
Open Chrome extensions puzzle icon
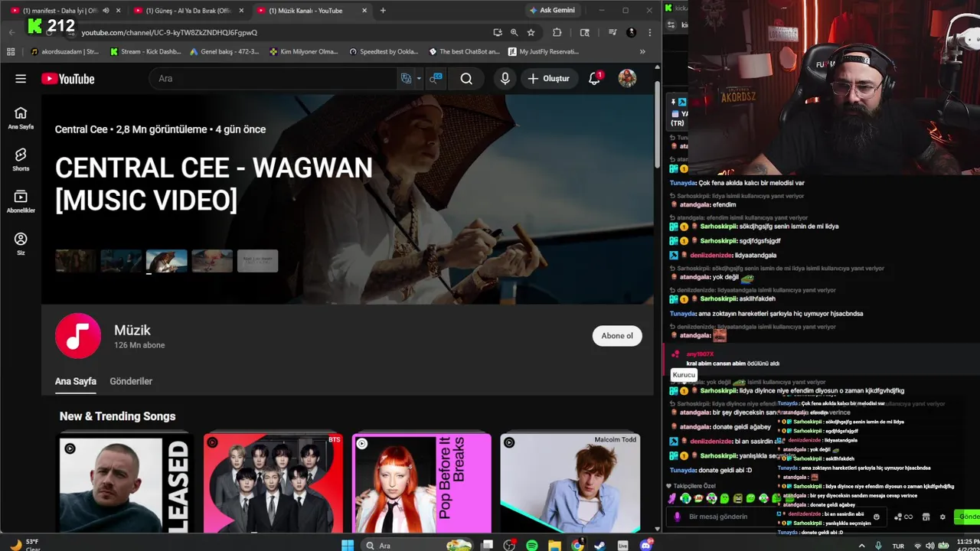tap(557, 32)
